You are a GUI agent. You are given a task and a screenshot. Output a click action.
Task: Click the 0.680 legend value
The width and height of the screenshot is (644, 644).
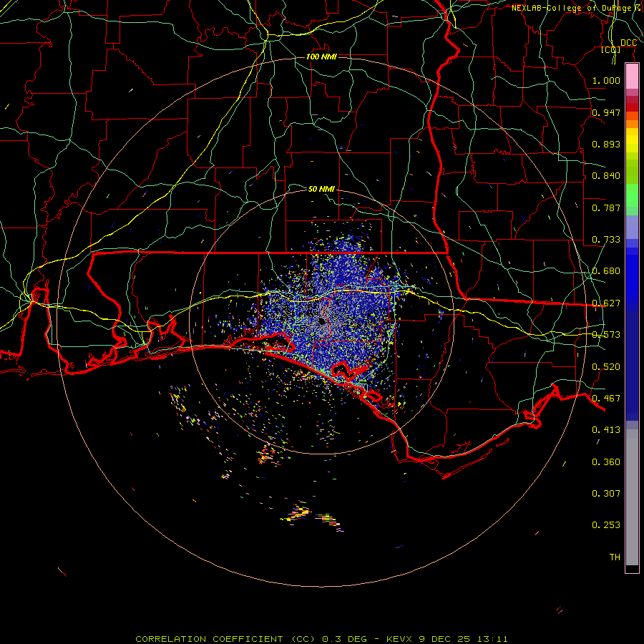[x=606, y=271]
